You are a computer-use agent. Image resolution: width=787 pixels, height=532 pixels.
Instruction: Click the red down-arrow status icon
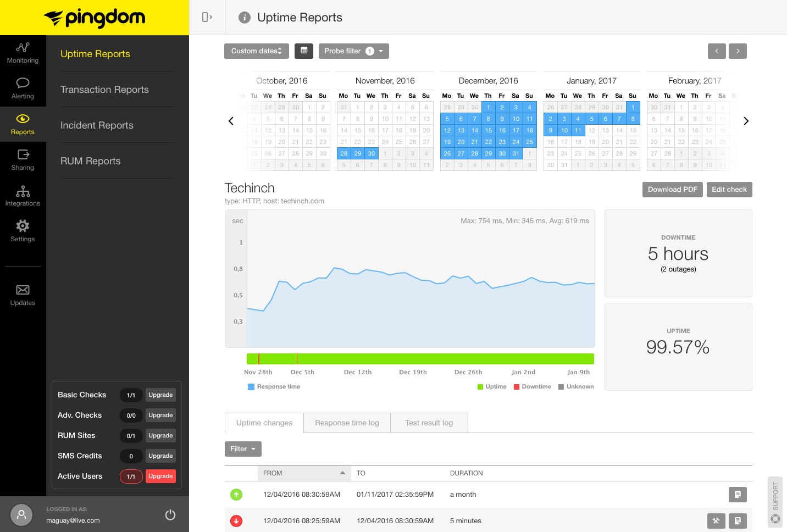coord(236,521)
